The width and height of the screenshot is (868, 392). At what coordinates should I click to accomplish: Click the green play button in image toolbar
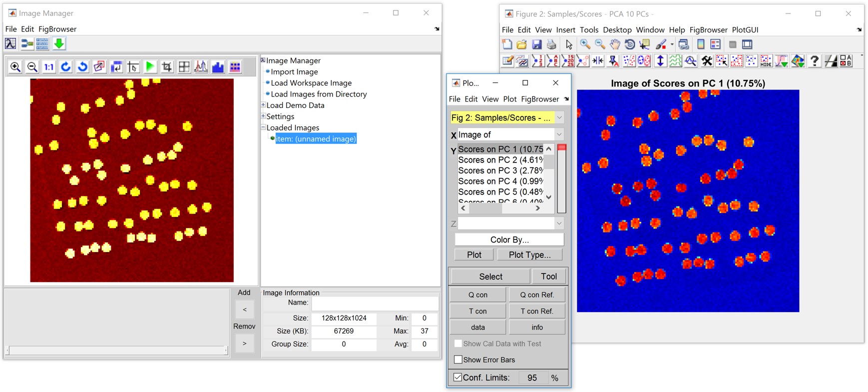[x=150, y=67]
